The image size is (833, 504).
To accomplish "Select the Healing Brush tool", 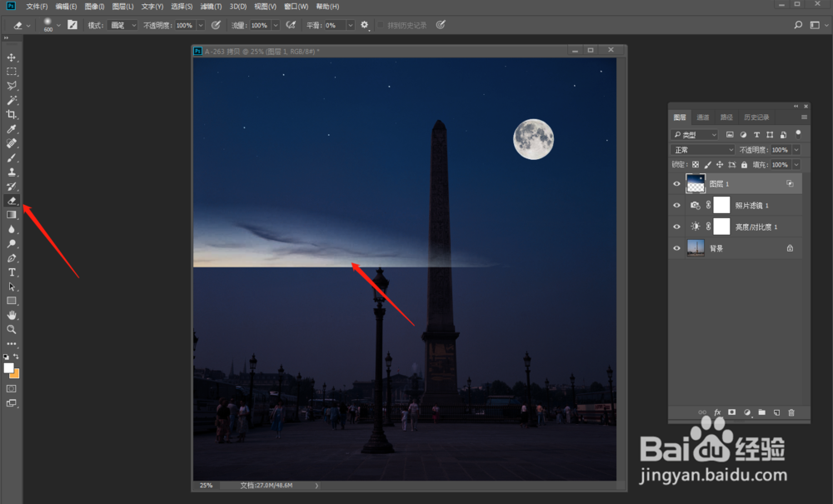I will pyautogui.click(x=11, y=143).
